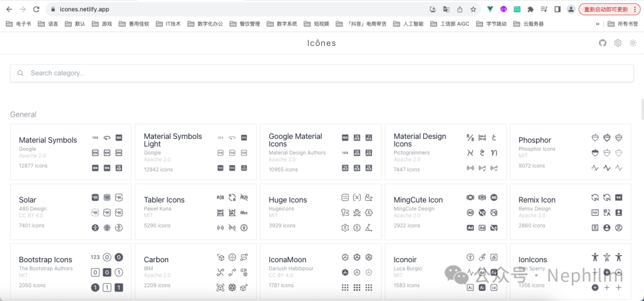Click the 重新启动即可更新 button
This screenshot has height=301, width=644.
point(609,9)
